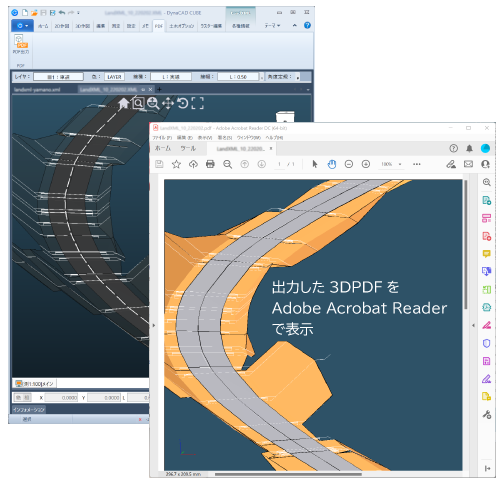The width and height of the screenshot is (500, 500).
Task: Open the wrench More Tools icon in Acrobat sidebar
Action: click(x=486, y=414)
